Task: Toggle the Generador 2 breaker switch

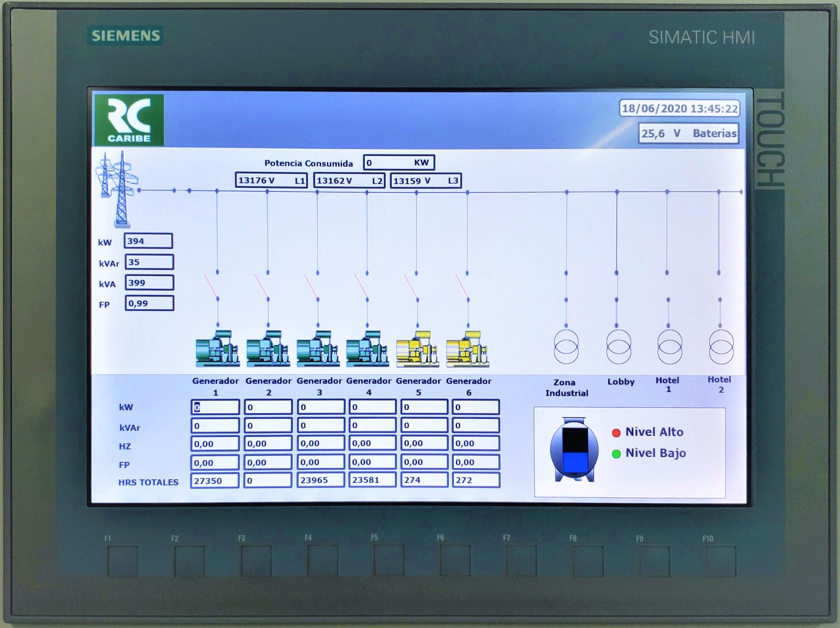Action: point(262,286)
